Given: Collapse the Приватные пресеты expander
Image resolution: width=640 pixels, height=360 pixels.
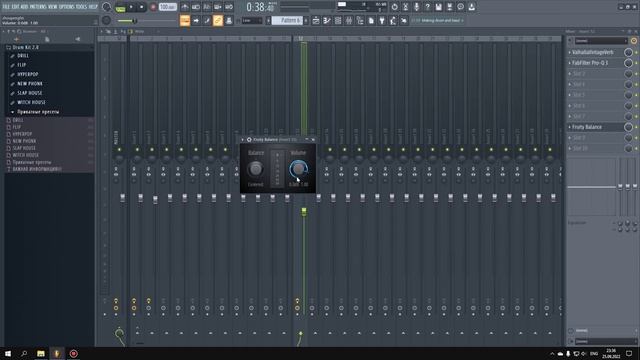Looking at the screenshot, I should 12,112.
